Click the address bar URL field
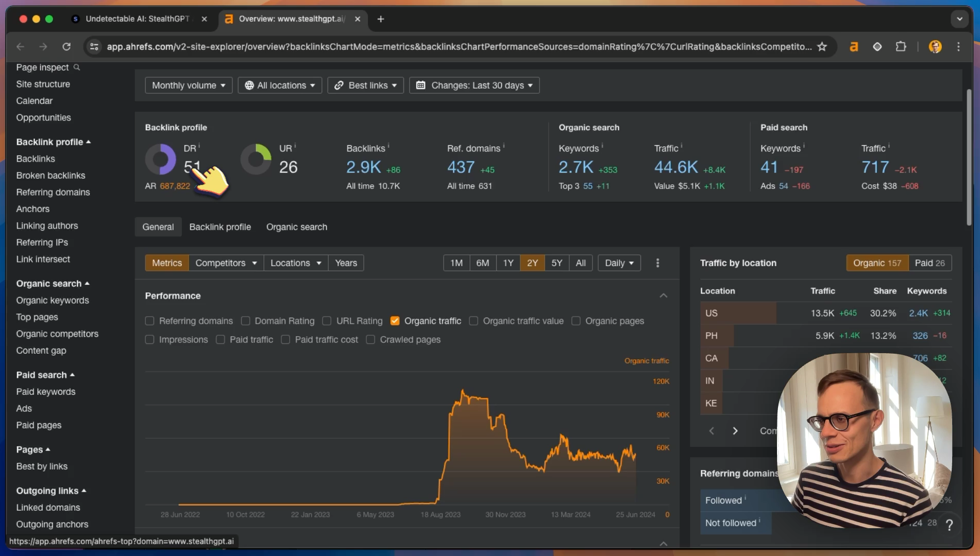This screenshot has width=980, height=556. (459, 47)
